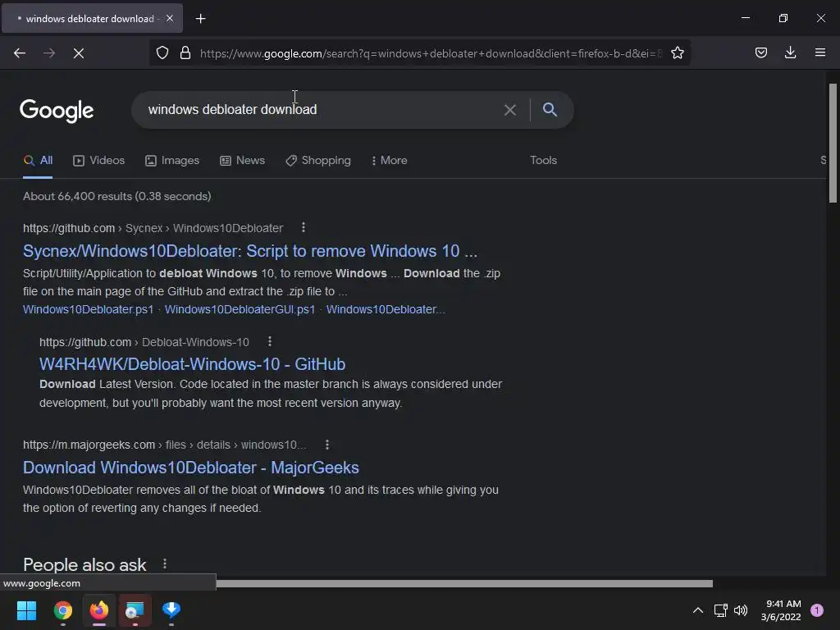The width and height of the screenshot is (840, 630).
Task: Clear the Google search box text
Action: coord(510,110)
